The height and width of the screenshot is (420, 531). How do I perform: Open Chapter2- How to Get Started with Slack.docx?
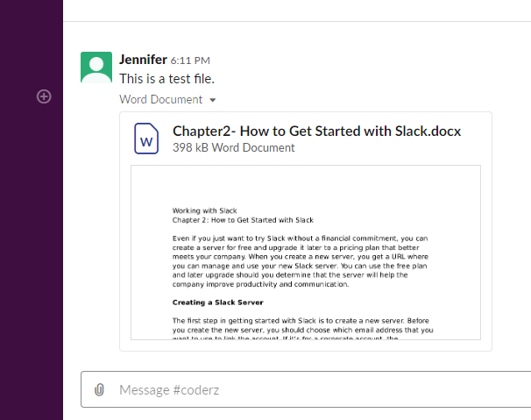316,132
